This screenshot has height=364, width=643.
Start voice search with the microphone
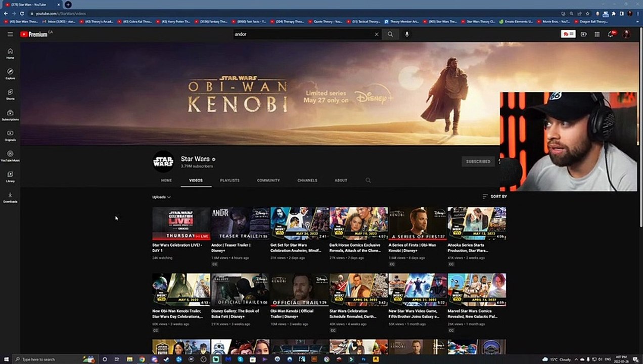pyautogui.click(x=407, y=34)
